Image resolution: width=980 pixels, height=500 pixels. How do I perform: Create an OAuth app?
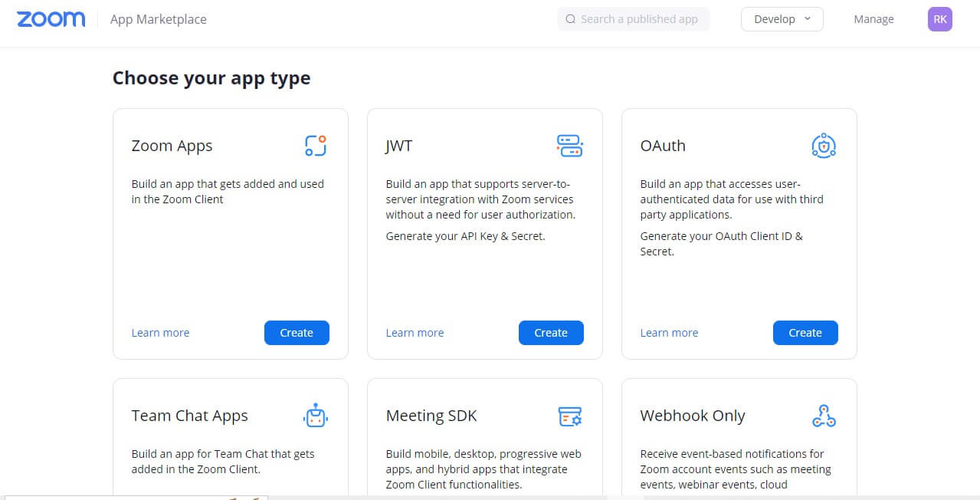tap(805, 333)
